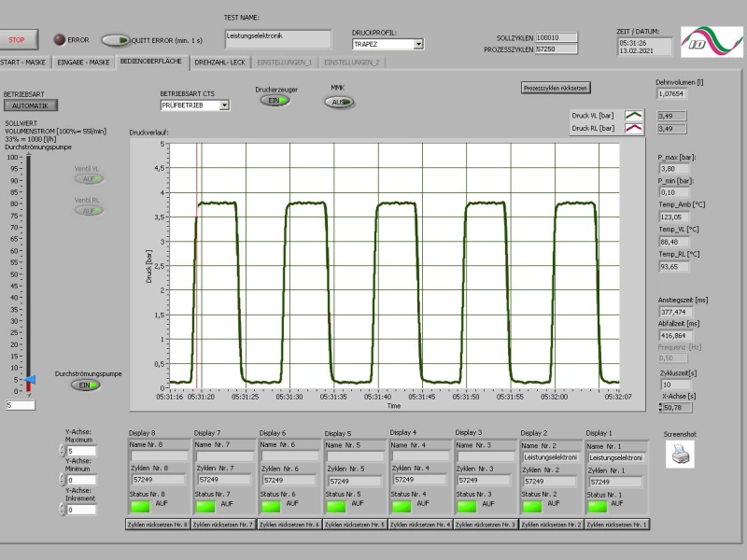Switch to the DREHZAHL-LECK tab
This screenshot has width=747, height=560.
pos(219,63)
